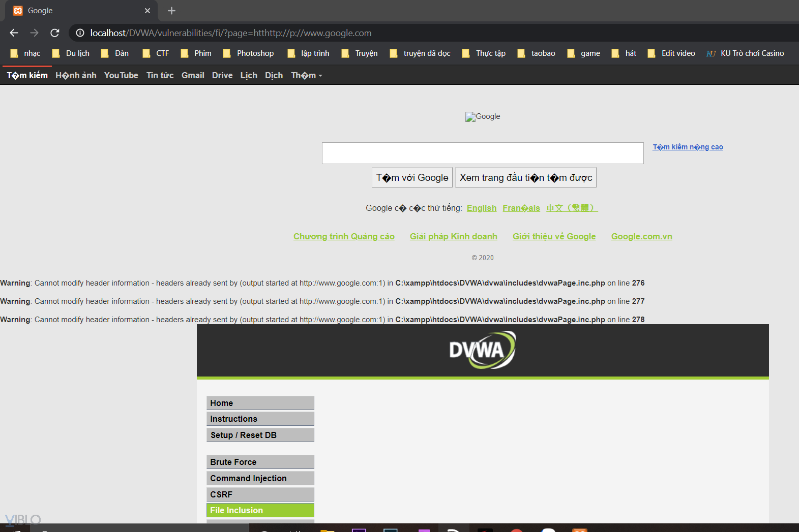The height and width of the screenshot is (532, 799).
Task: Open Tin tức in the Google nav bar
Action: coord(160,76)
